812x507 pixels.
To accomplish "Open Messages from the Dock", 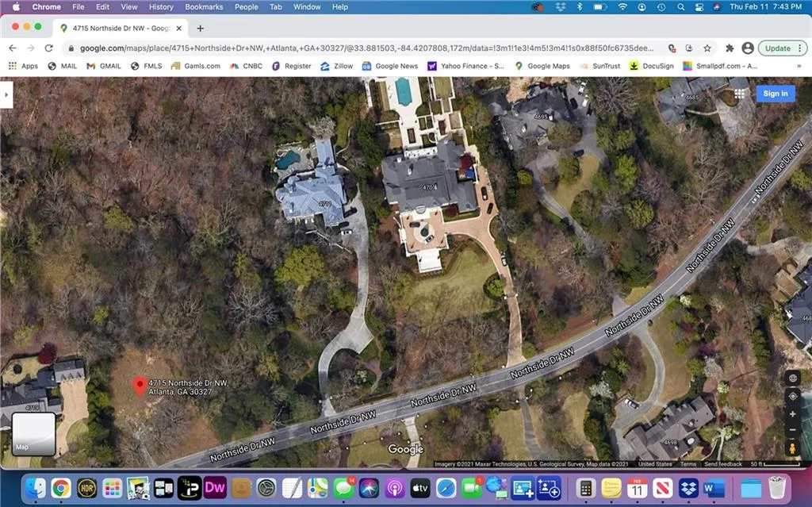I will (x=343, y=488).
